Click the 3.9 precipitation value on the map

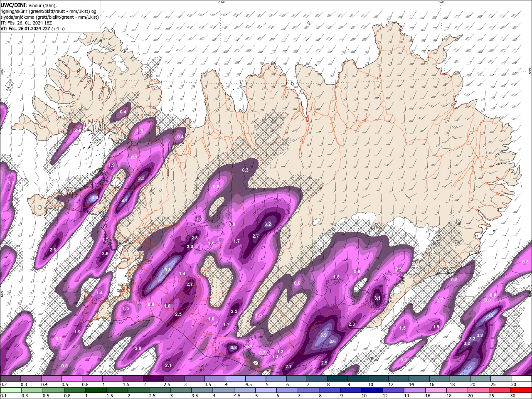coord(324,335)
